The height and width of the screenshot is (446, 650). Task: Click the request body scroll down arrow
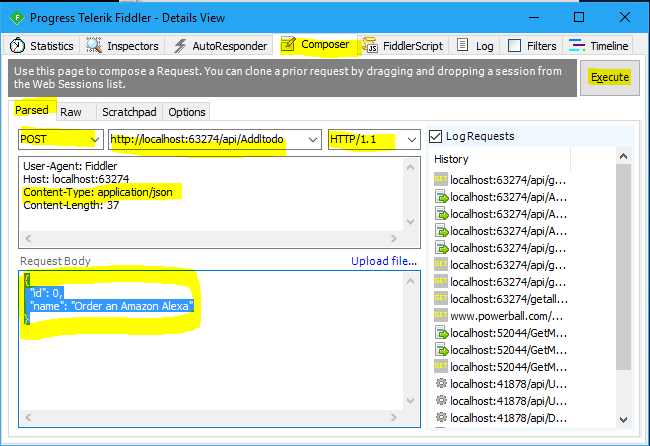(410, 401)
